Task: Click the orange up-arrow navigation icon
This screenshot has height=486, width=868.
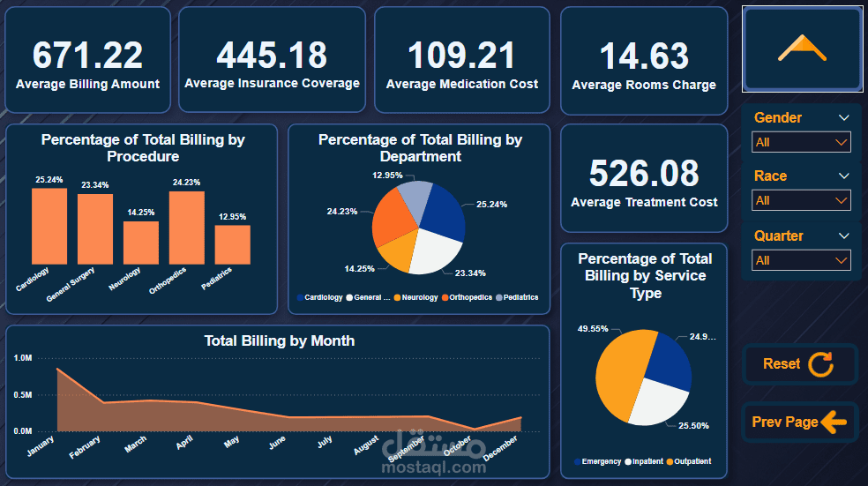Action: pyautogui.click(x=802, y=49)
